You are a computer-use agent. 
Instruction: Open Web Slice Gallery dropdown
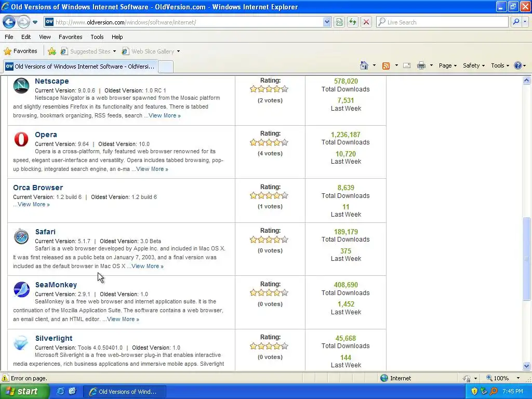[151, 51]
